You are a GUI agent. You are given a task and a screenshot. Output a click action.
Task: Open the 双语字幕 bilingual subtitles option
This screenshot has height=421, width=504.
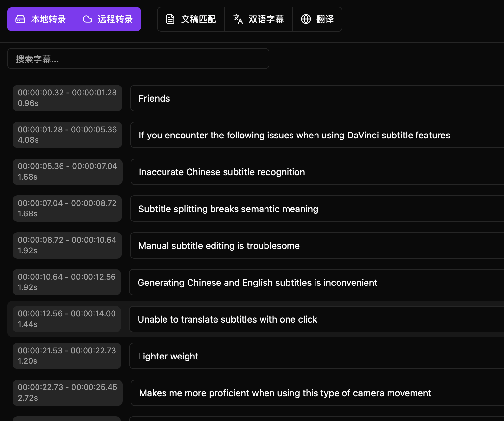(x=266, y=19)
